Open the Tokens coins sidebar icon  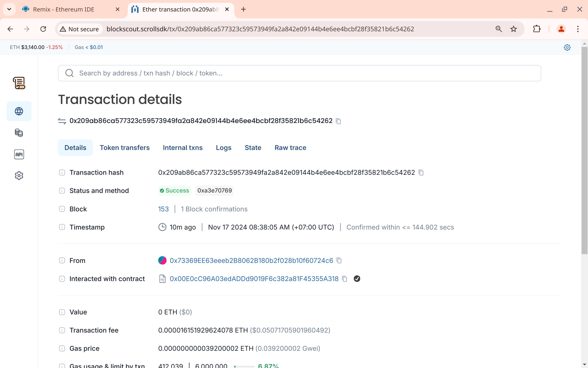[19, 133]
